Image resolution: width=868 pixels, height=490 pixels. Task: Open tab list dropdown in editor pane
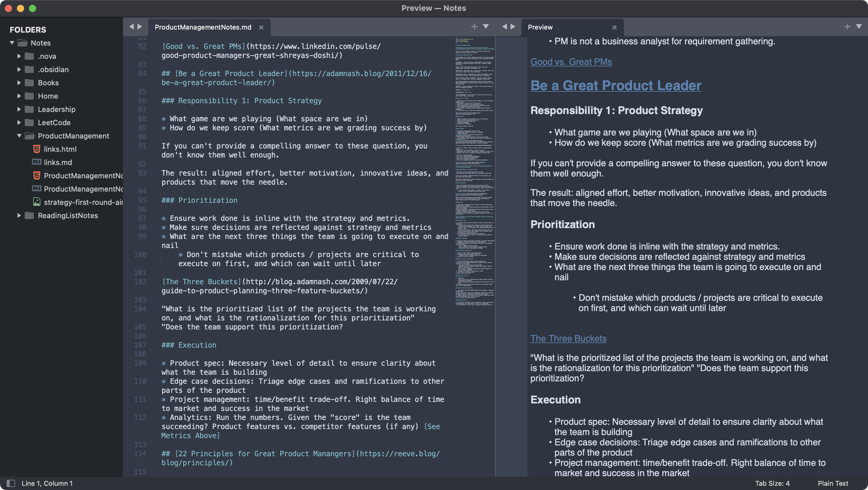pos(486,27)
